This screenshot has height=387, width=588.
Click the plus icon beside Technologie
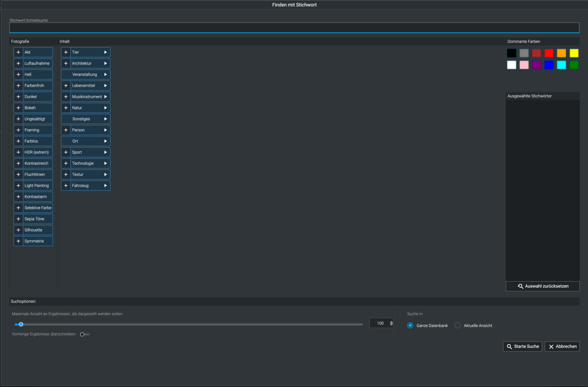[66, 163]
